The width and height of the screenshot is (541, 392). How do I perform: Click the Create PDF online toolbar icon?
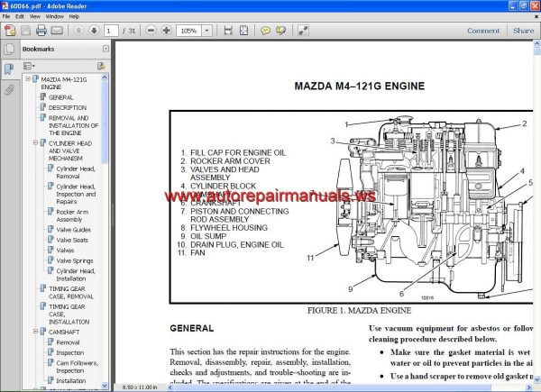(10, 31)
